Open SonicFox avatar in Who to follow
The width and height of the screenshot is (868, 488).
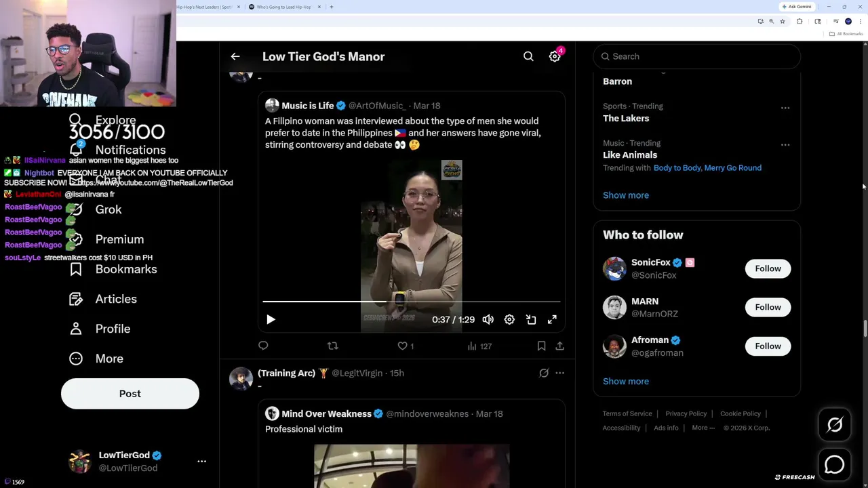(x=614, y=268)
